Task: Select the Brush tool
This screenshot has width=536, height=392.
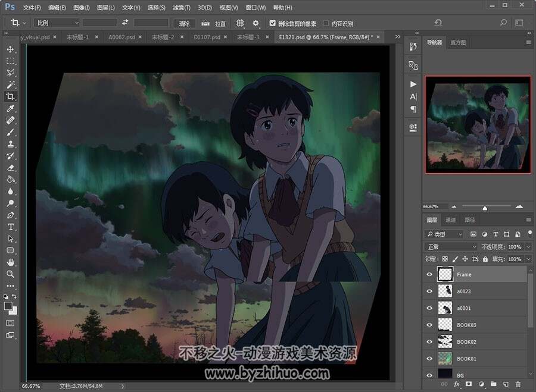Action: (10, 132)
